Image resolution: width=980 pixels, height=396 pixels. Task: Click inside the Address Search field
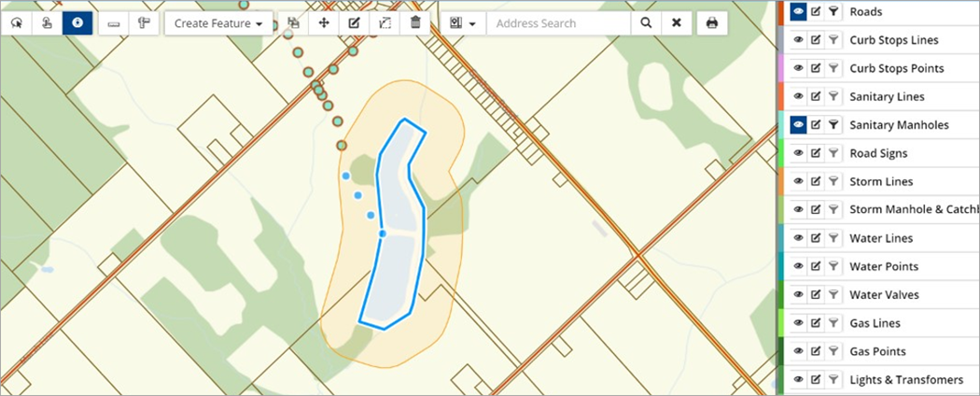[x=559, y=23]
